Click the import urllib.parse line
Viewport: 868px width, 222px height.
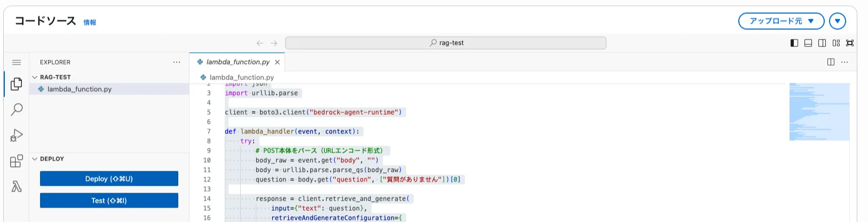click(x=262, y=93)
